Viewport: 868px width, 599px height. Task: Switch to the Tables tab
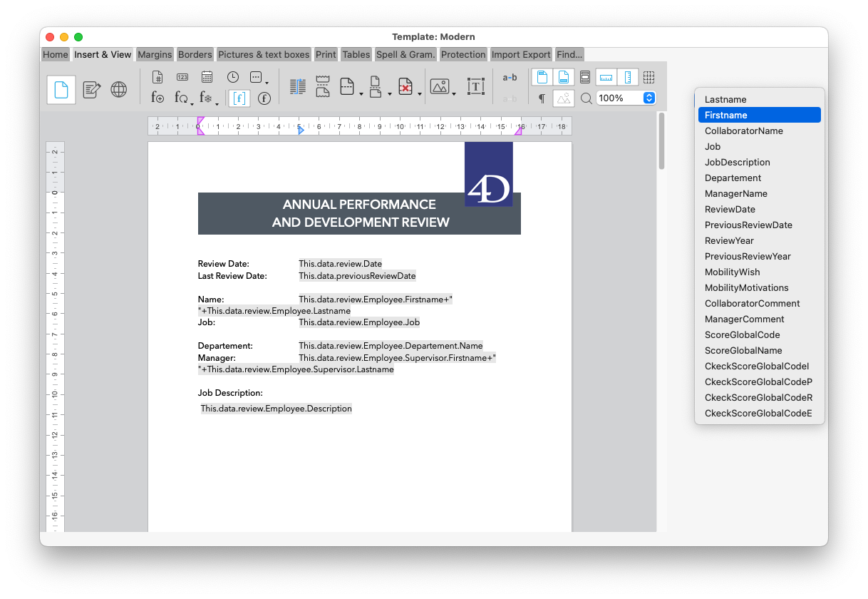[356, 54]
